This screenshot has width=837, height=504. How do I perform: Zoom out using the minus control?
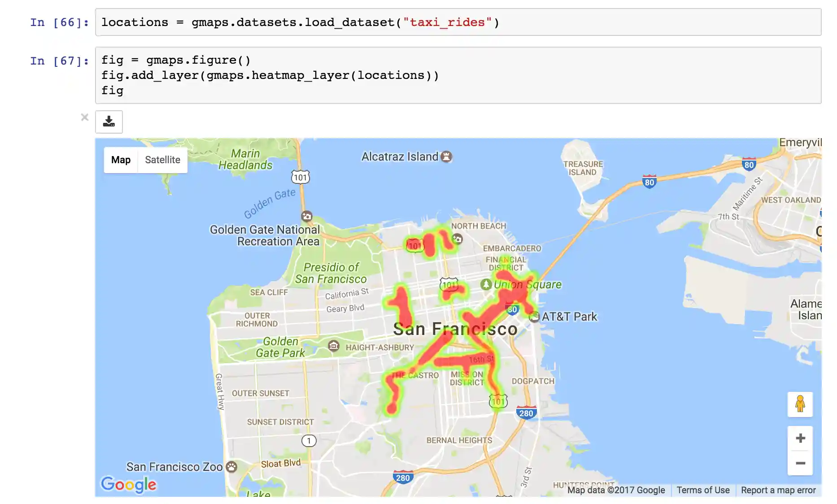pos(800,462)
